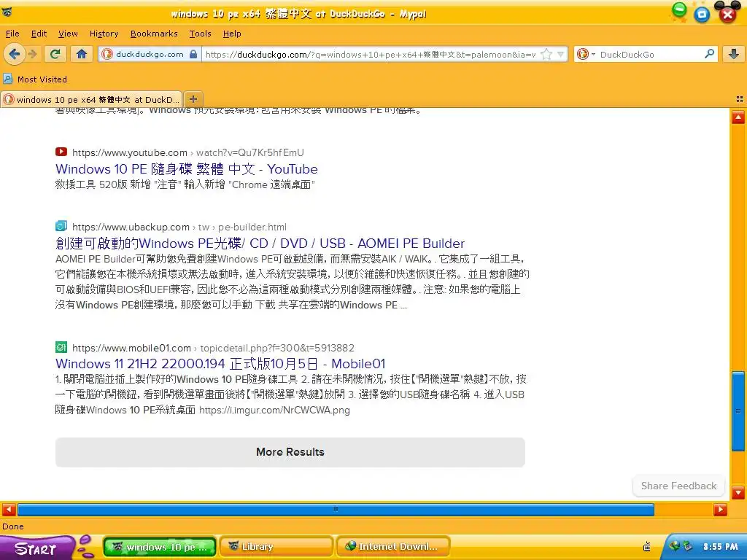Viewport: 747px width, 560px height.
Task: Click the Mypal raccoon icon in title bar
Action: [7, 12]
